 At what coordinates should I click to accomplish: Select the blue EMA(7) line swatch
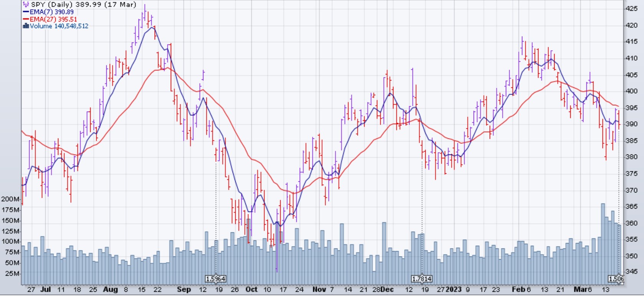[26, 12]
